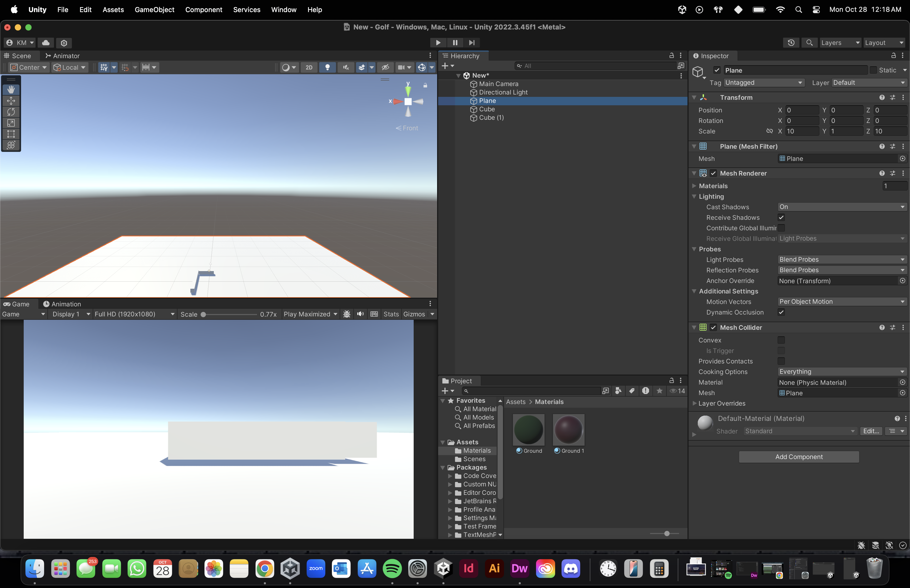
Task: Open Discord in the Dock
Action: click(571, 569)
